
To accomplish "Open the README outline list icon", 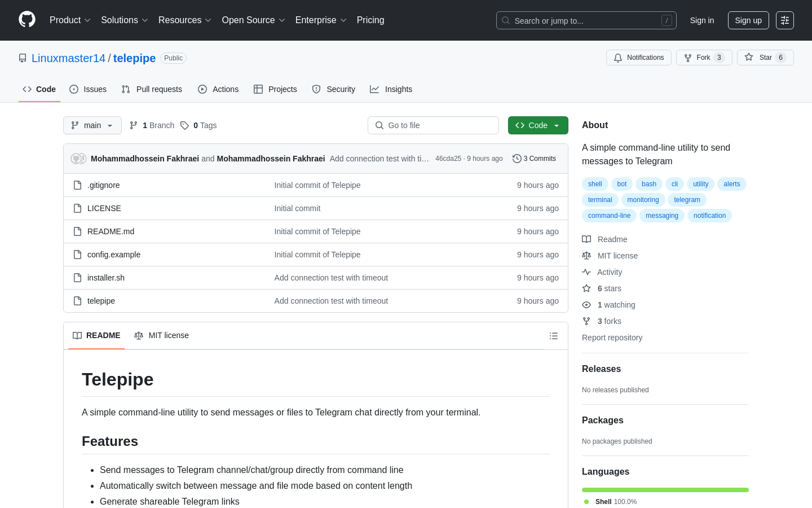I will tap(554, 336).
